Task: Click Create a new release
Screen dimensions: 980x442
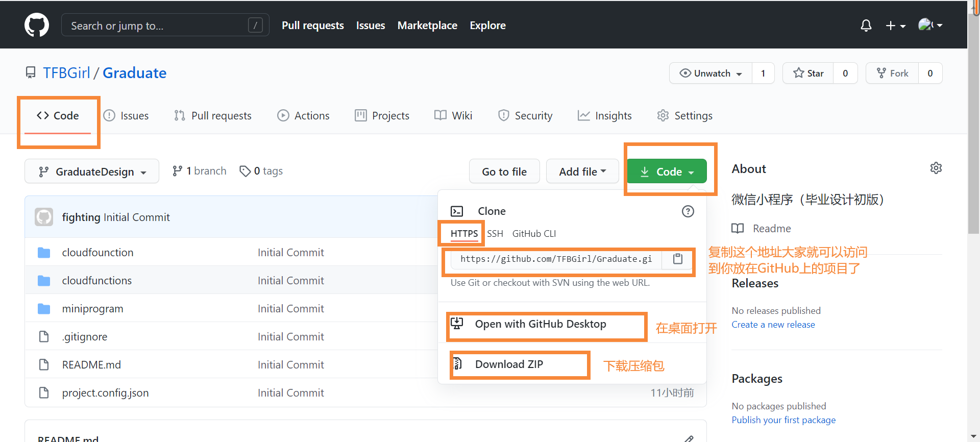Action: 773,325
